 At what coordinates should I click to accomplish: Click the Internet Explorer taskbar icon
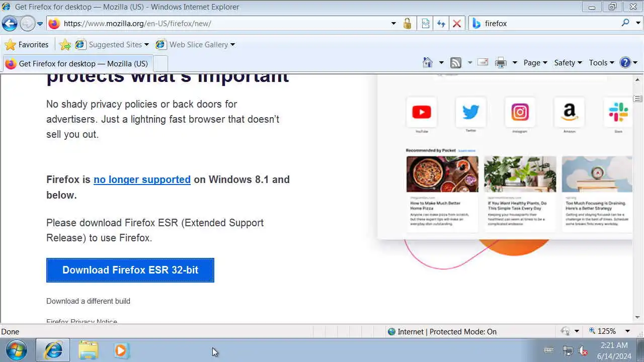pyautogui.click(x=53, y=350)
